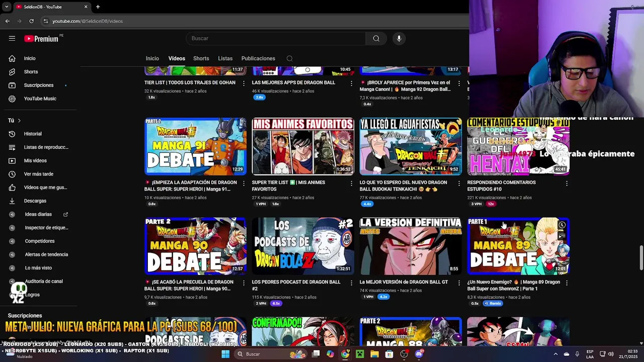Open options menu for Manga 90 video
The width and height of the screenshot is (644, 362).
pos(244,283)
